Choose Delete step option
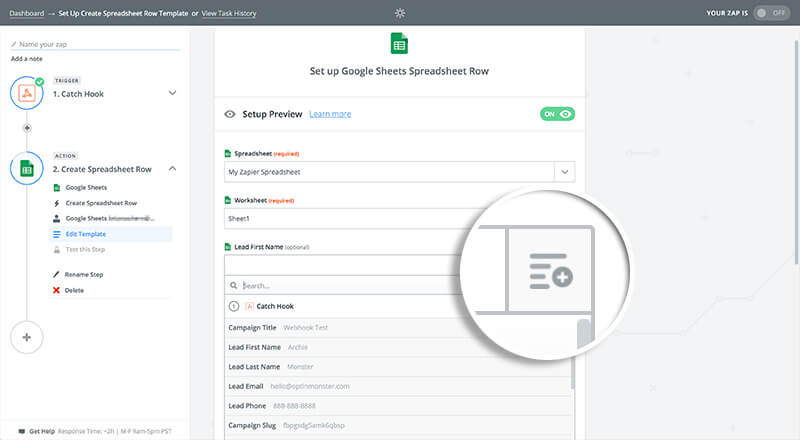 coord(74,290)
